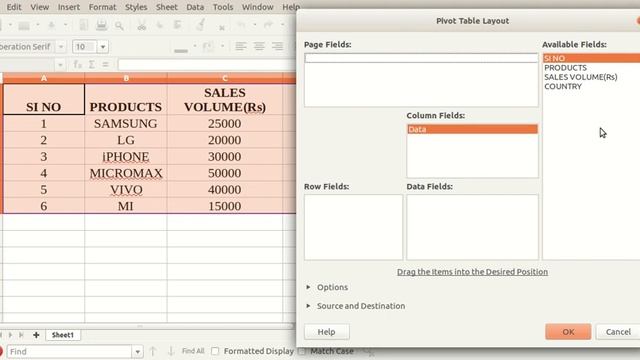
Task: Click the Help button in dialog
Action: [x=327, y=332]
